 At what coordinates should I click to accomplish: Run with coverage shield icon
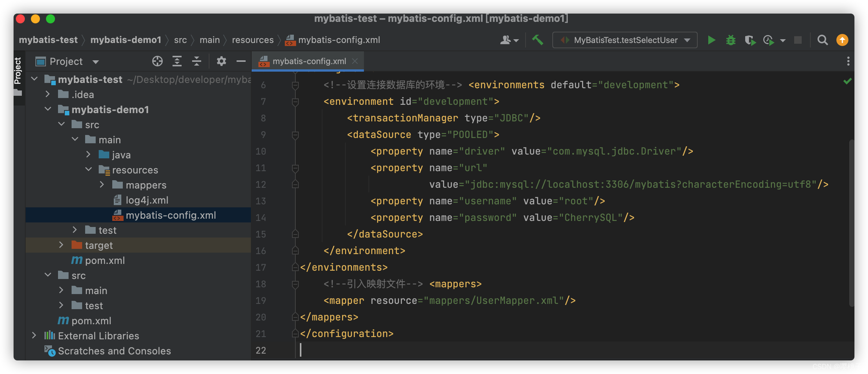(750, 40)
